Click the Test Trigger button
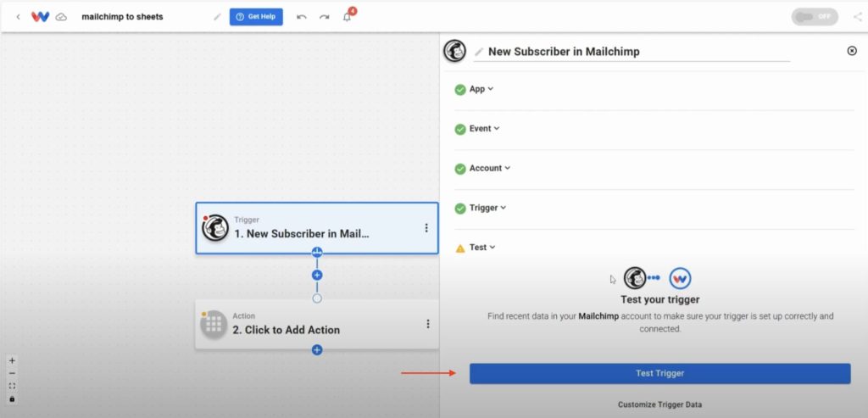 [659, 373]
